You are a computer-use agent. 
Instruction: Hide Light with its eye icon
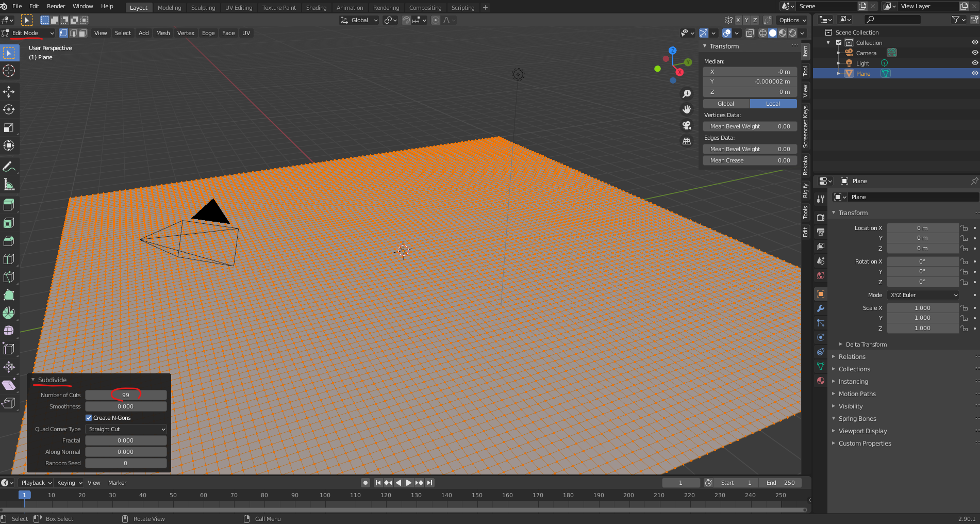974,63
